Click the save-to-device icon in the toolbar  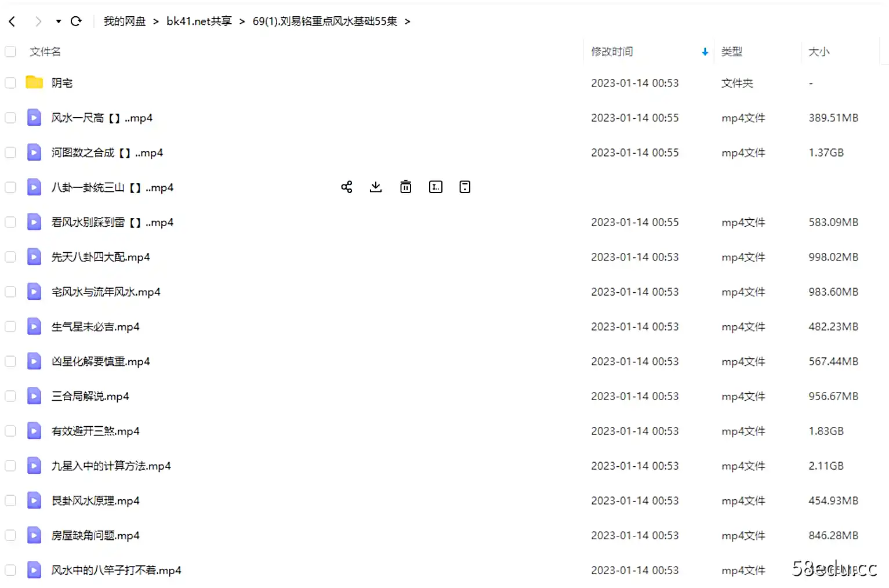465,187
